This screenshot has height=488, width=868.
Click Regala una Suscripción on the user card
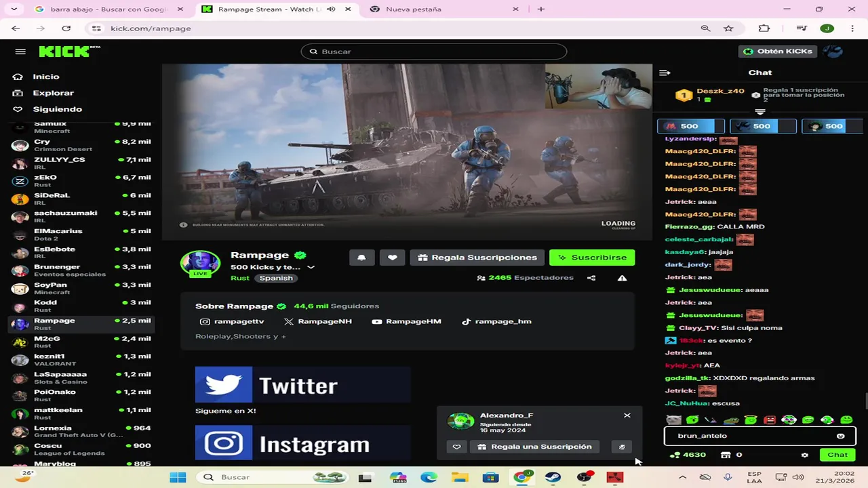tap(534, 447)
